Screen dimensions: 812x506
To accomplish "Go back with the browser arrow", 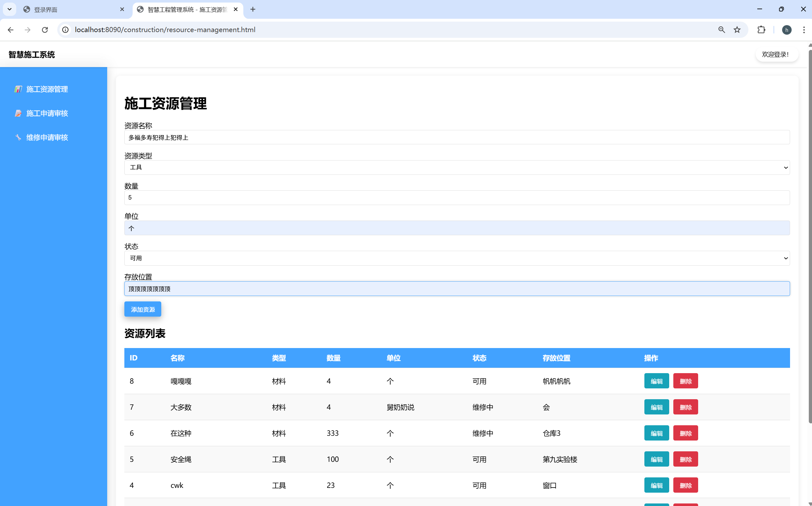I will point(11,30).
